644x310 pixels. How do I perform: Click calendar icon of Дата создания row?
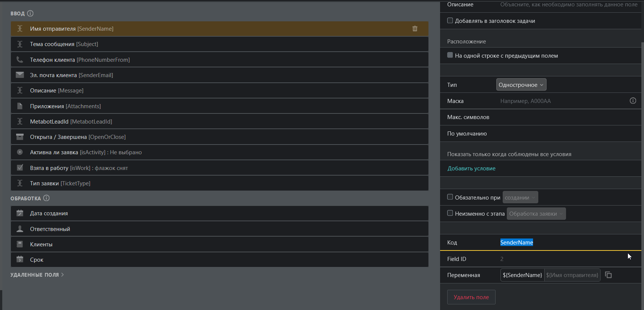click(20, 213)
